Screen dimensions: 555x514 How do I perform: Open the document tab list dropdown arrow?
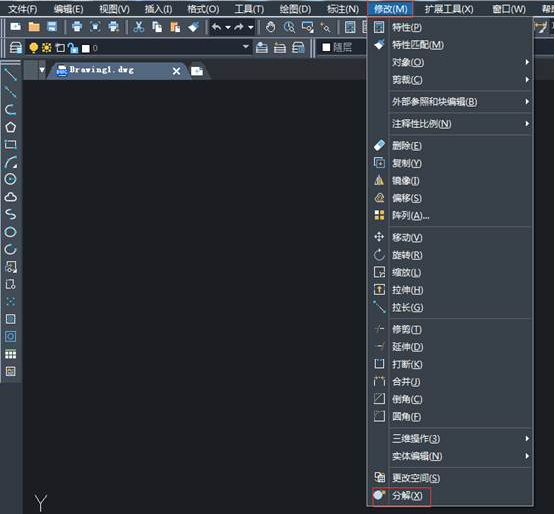(42, 70)
